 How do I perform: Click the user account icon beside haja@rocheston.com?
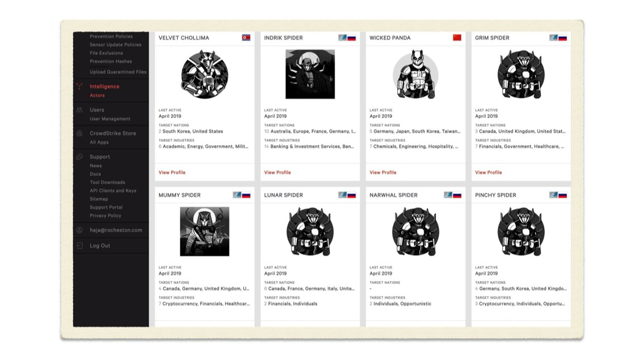click(x=79, y=230)
